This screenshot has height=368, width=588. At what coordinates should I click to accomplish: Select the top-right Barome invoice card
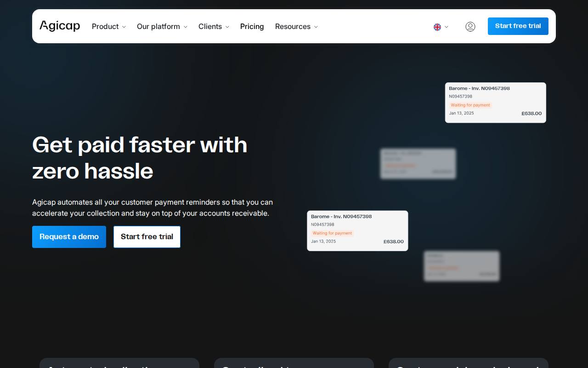pyautogui.click(x=496, y=103)
